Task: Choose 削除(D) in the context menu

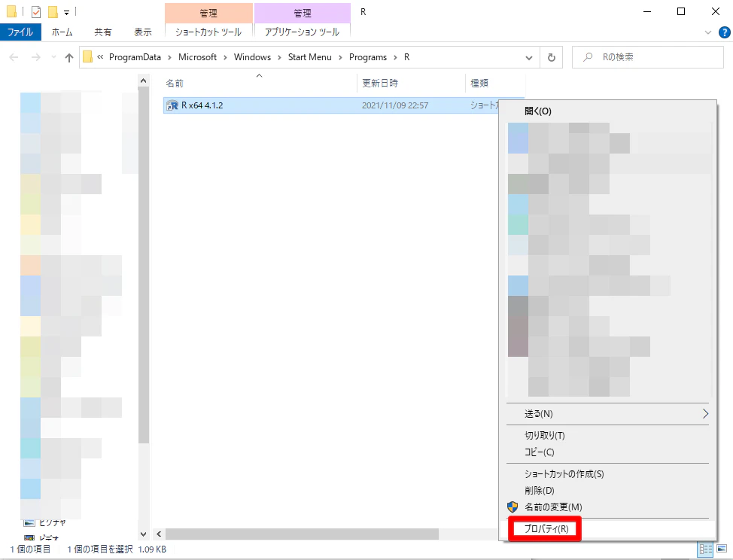Action: [x=608, y=490]
